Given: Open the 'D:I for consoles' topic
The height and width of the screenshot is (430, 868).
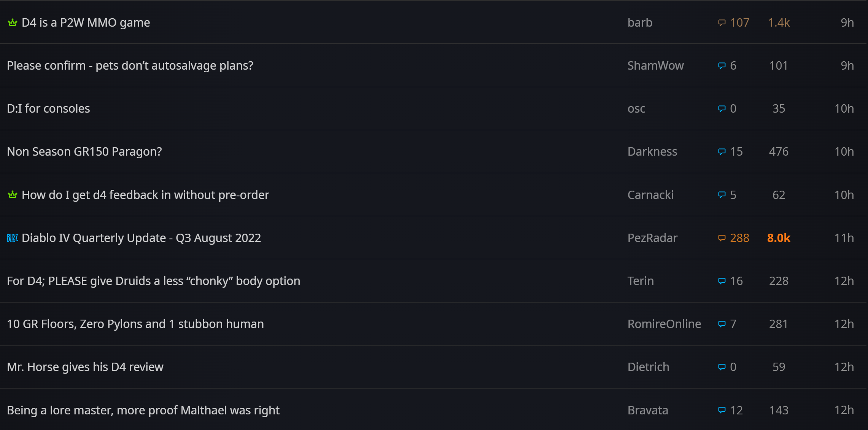Looking at the screenshot, I should [x=48, y=109].
